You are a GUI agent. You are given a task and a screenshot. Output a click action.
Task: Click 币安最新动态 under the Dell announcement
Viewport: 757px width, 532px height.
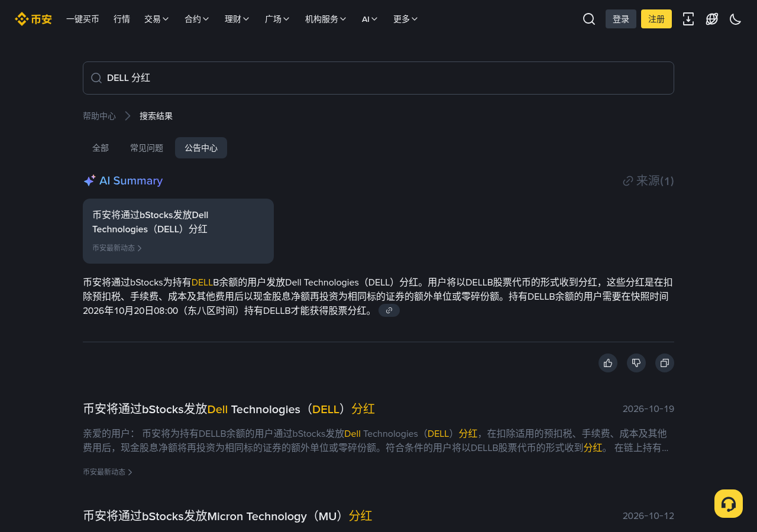tap(108, 472)
